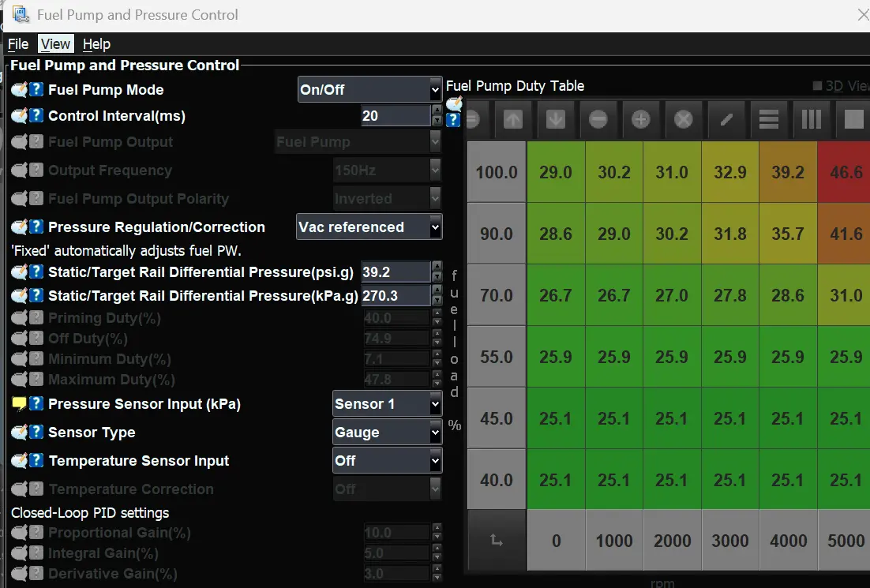
Task: Open the Fuel Pump Mode dropdown
Action: click(x=369, y=89)
